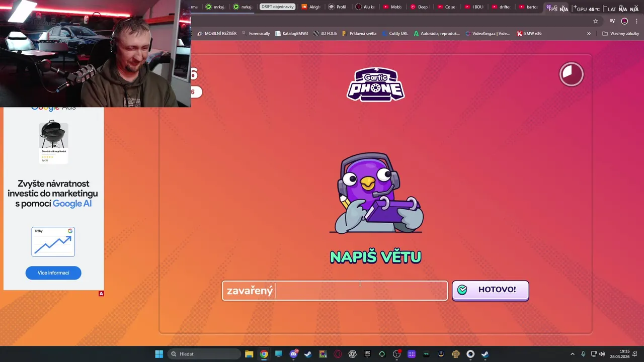Viewport: 644px width, 362px height.
Task: Switch to the 'Co se' YouTube tab
Action: (x=447, y=7)
